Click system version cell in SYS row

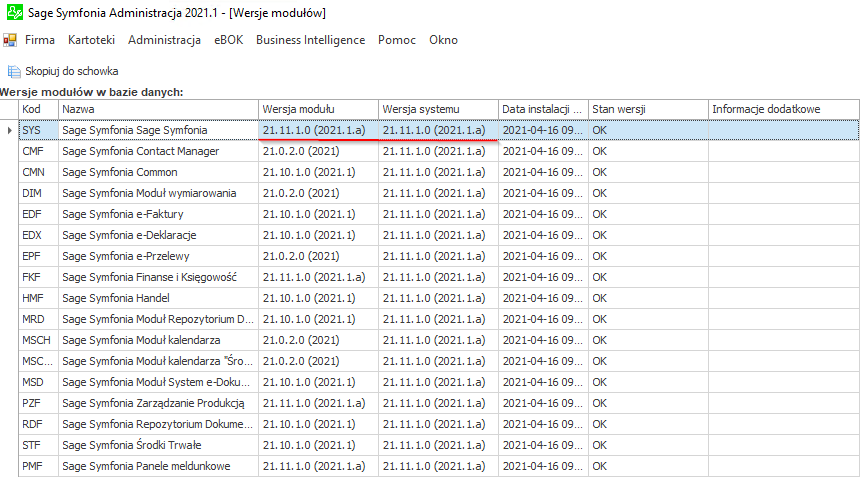tap(439, 130)
